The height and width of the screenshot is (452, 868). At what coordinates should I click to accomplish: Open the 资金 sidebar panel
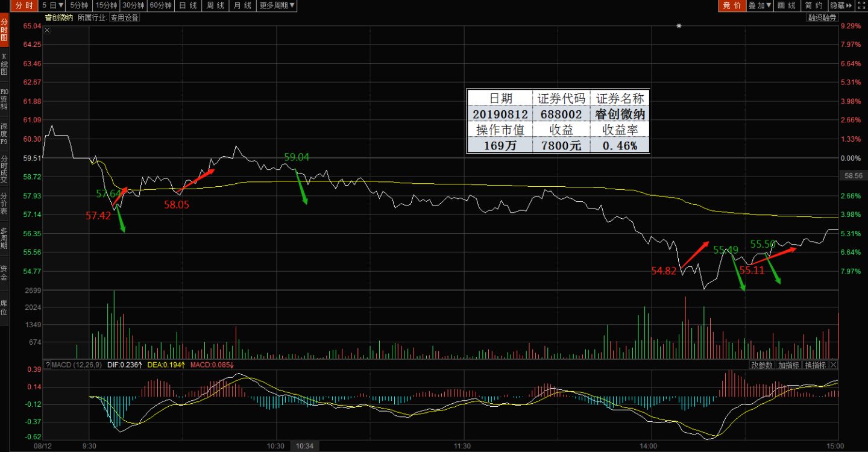4,272
